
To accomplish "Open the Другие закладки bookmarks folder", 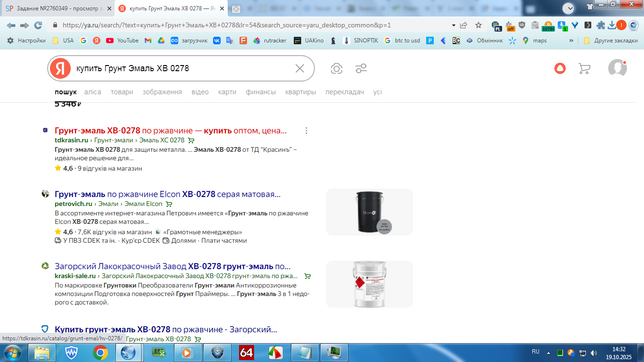I will (611, 41).
